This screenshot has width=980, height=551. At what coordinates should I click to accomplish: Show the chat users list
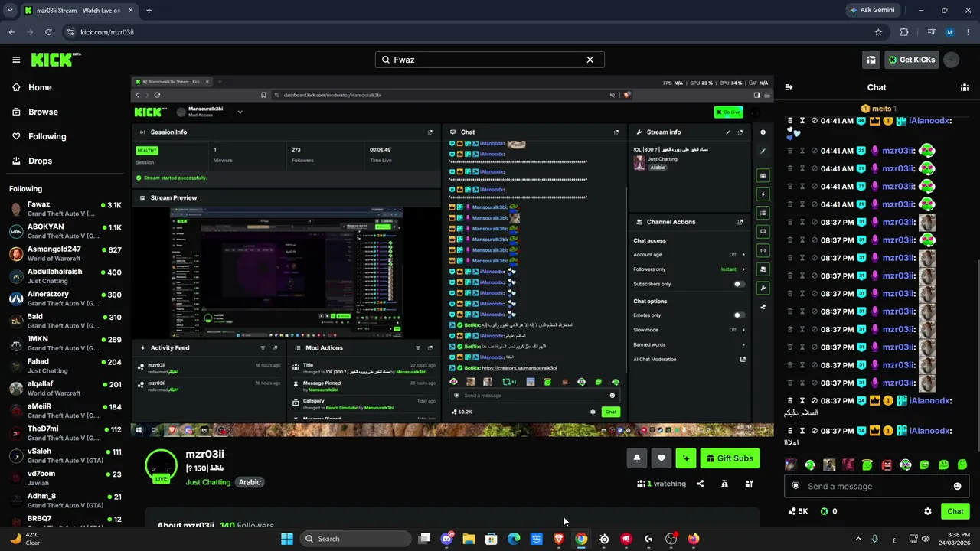pyautogui.click(x=965, y=87)
